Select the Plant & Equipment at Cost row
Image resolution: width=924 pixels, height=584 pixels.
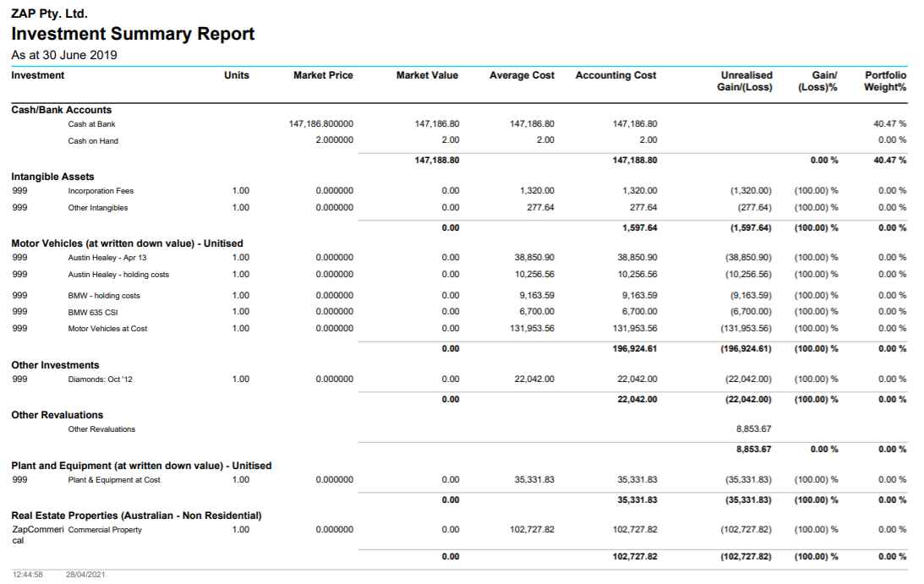pos(113,480)
